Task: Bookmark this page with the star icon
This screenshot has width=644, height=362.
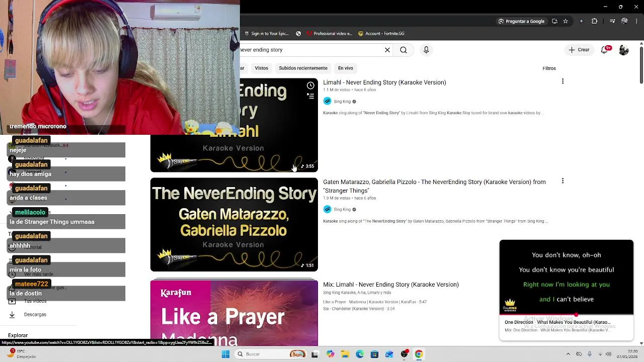Action: click(566, 21)
